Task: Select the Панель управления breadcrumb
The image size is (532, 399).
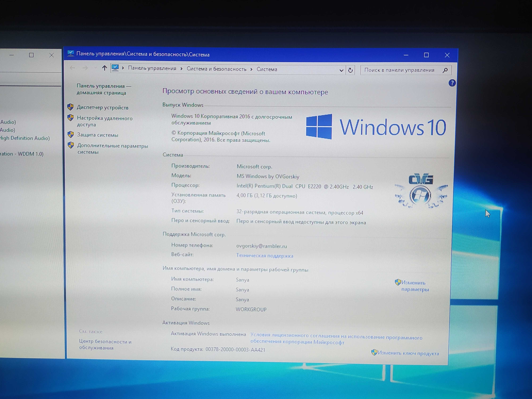Action: point(152,68)
